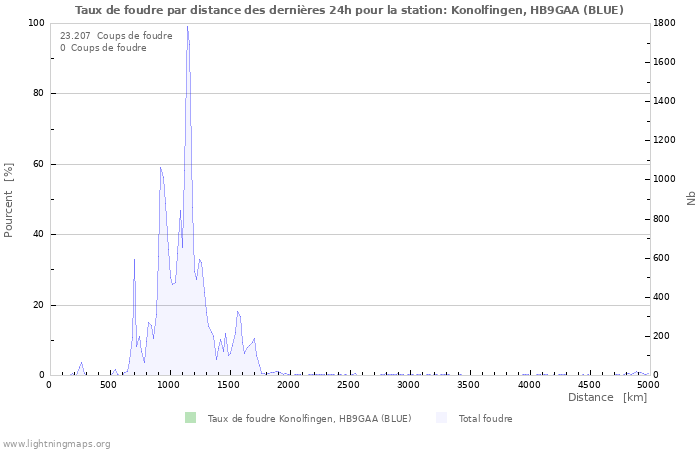Click the 60 percent label on the left axis

(x=39, y=164)
